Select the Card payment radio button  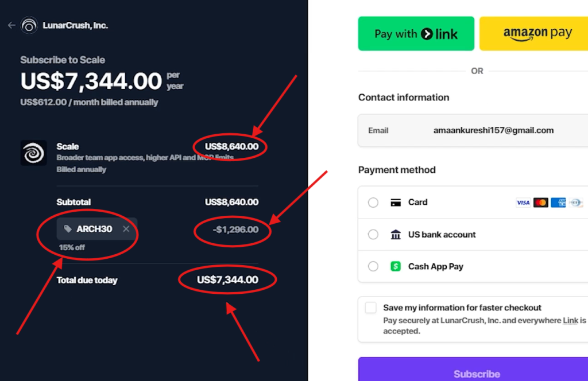click(x=373, y=202)
